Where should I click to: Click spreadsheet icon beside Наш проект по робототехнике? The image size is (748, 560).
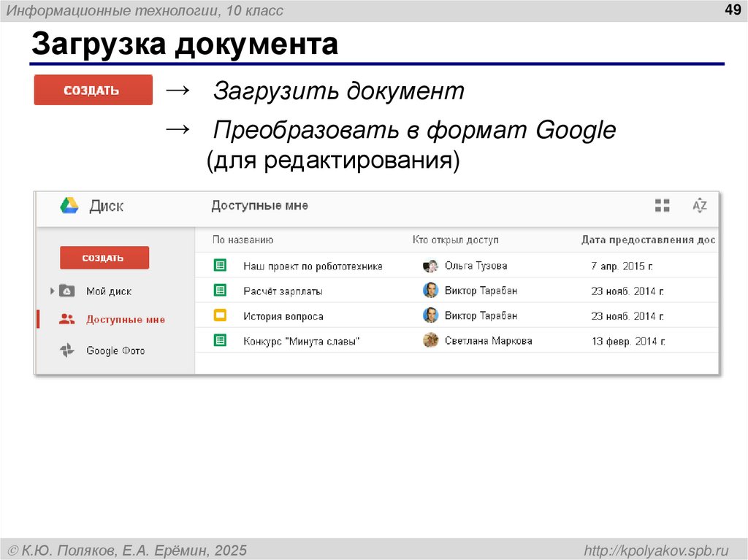pos(219,266)
